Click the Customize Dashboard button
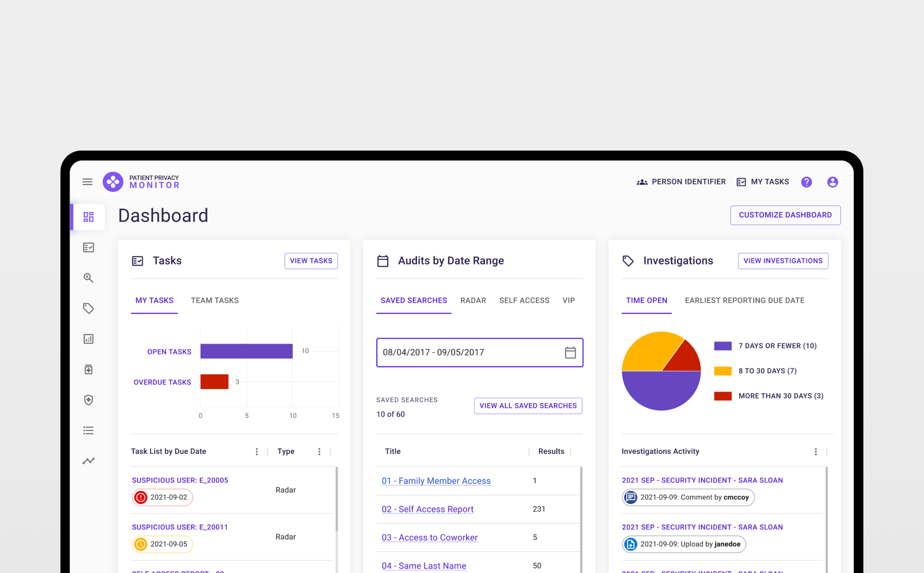The width and height of the screenshot is (924, 573). tap(786, 215)
